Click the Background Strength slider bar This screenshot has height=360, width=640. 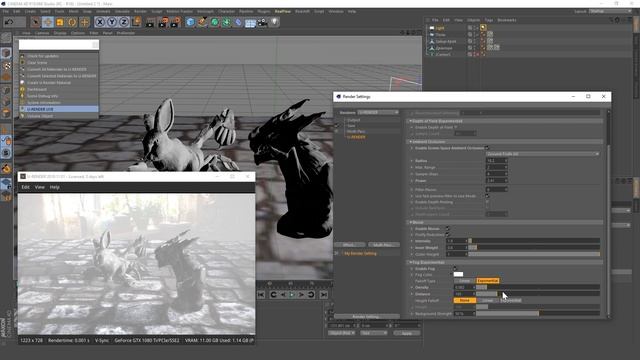pos(538,314)
